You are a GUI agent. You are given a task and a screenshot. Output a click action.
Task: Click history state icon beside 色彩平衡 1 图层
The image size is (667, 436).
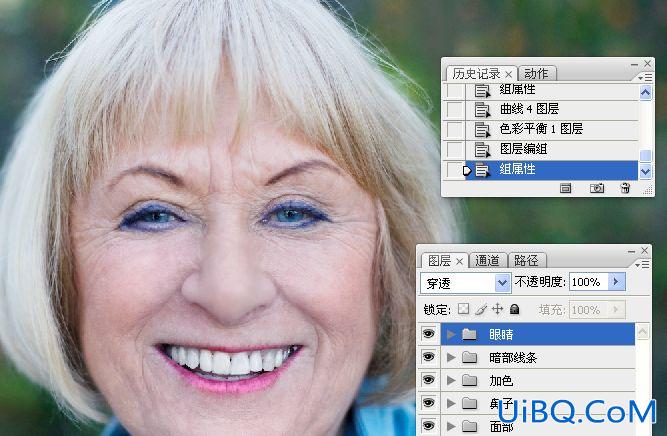[x=482, y=129]
